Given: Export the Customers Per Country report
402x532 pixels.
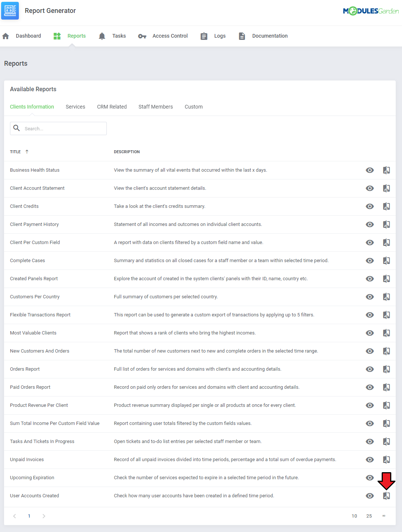Looking at the screenshot, I should point(386,297).
